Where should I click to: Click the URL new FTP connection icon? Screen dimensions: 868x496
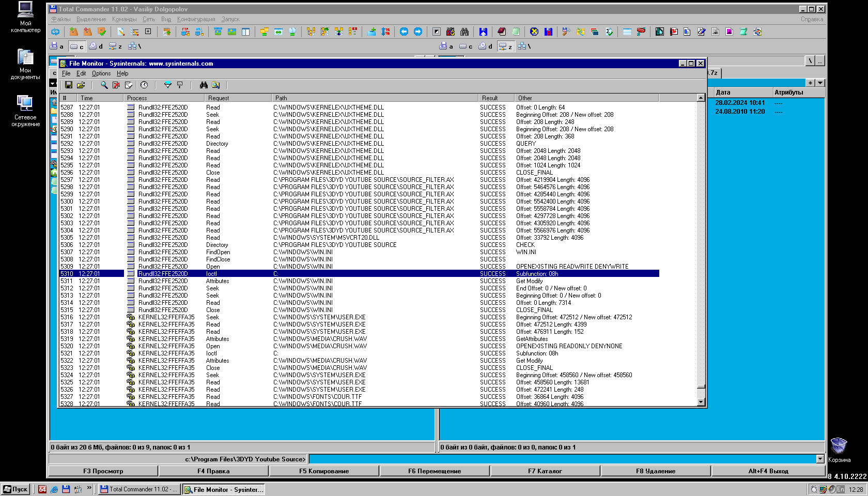point(199,32)
